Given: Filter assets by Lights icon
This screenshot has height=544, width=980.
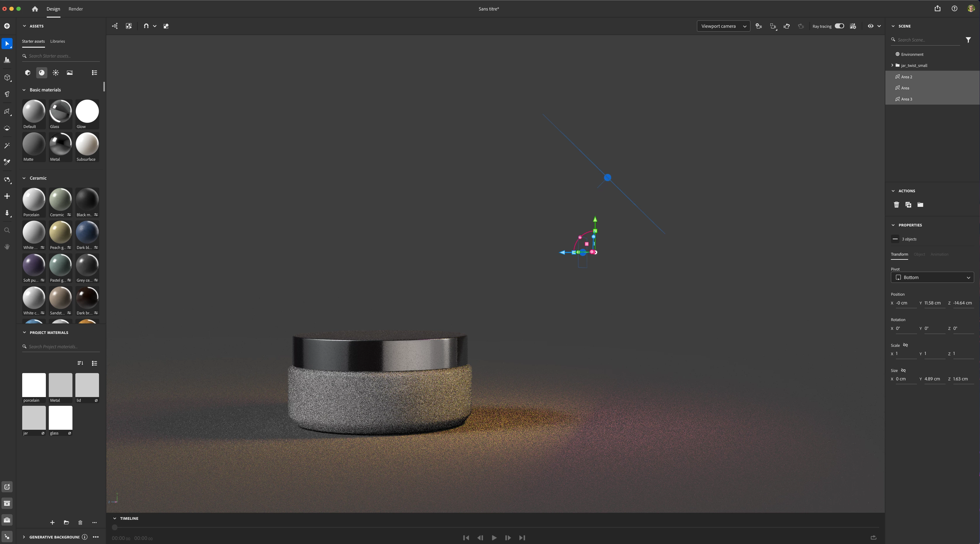Looking at the screenshot, I should click(x=55, y=73).
